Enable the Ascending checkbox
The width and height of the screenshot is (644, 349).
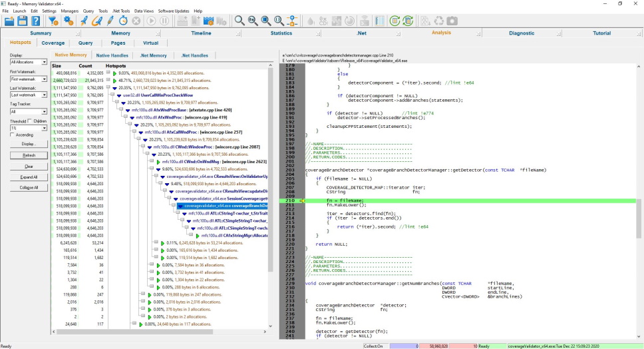[13, 135]
